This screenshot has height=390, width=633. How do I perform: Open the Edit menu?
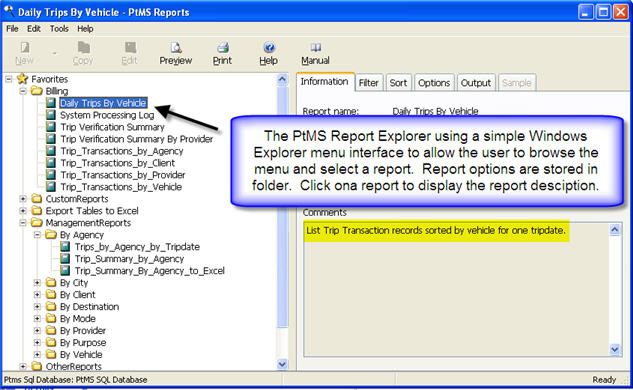tap(34, 29)
